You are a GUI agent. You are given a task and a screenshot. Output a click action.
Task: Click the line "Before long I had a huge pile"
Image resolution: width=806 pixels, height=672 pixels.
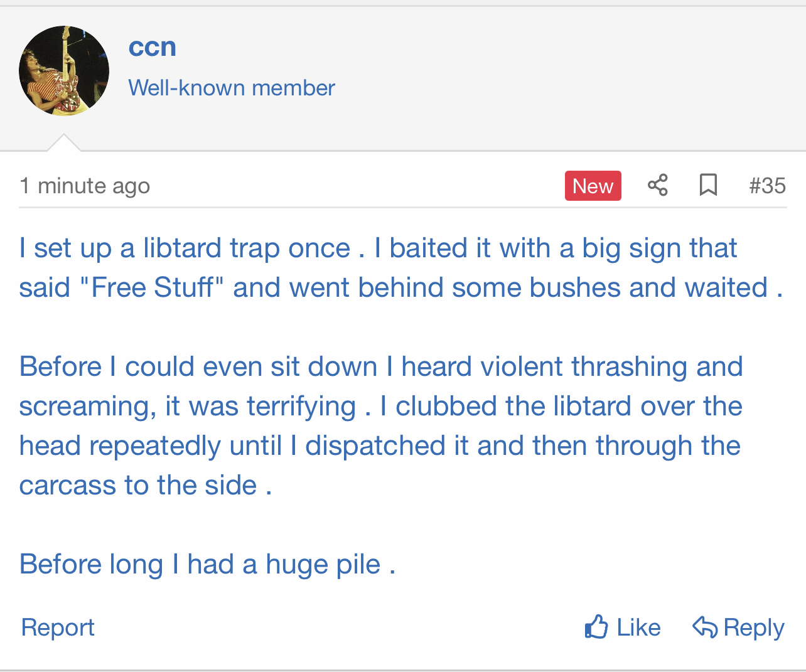(x=207, y=564)
